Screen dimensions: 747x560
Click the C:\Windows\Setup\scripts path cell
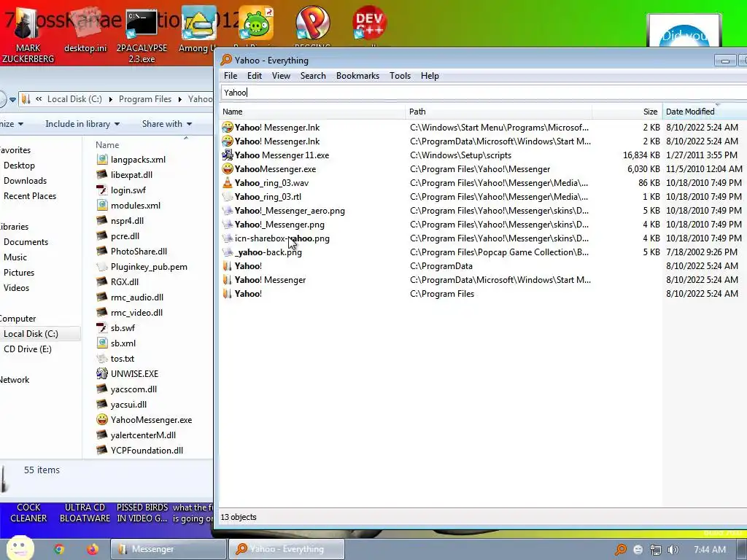point(461,155)
